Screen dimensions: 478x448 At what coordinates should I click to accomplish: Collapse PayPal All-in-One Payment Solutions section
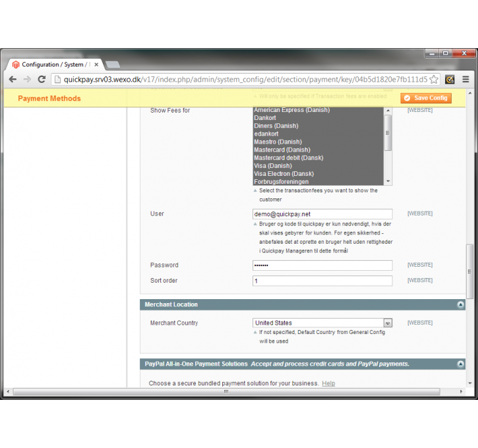point(460,364)
